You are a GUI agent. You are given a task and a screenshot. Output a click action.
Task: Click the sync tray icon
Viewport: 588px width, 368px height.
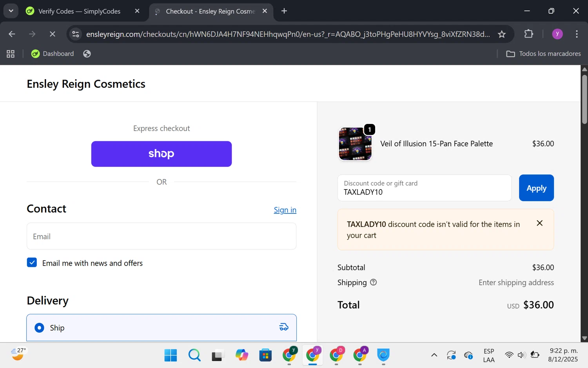point(451,355)
